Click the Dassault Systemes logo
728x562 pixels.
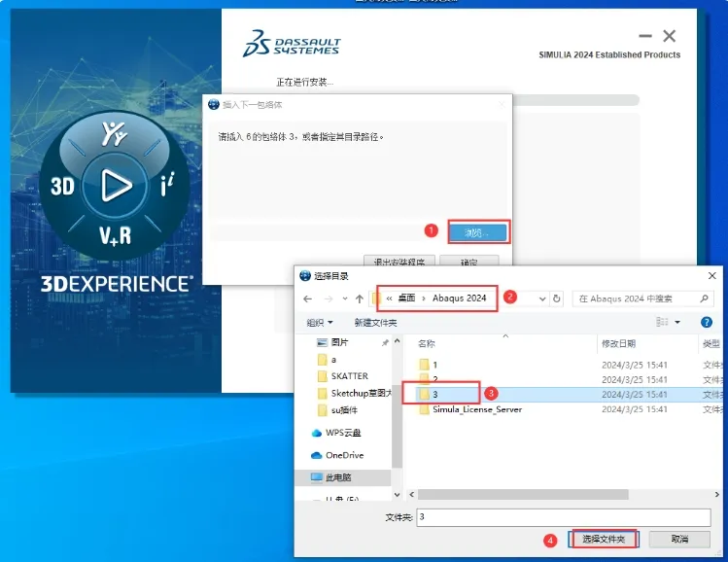pyautogui.click(x=292, y=44)
